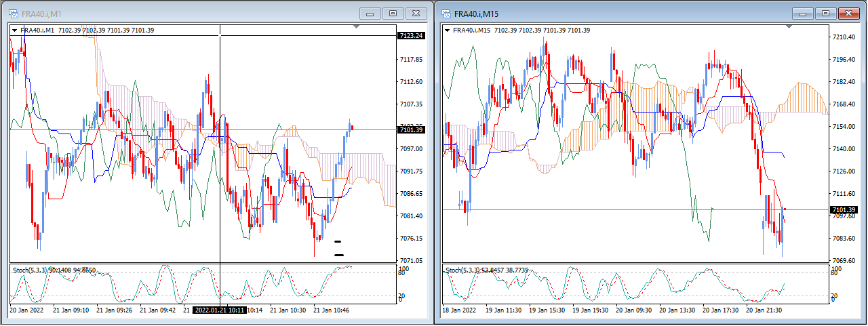
Task: Click the 7154.00 price level on M15 axis
Action: coord(845,127)
